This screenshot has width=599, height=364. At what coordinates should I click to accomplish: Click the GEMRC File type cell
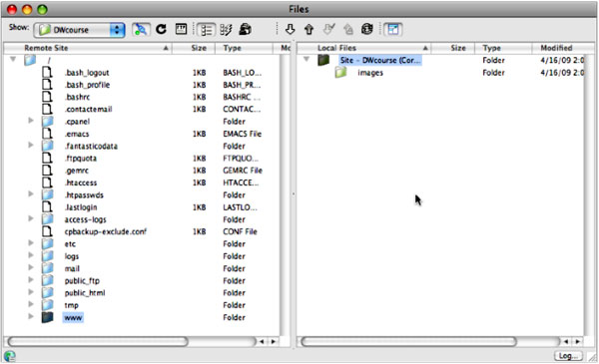[x=243, y=171]
